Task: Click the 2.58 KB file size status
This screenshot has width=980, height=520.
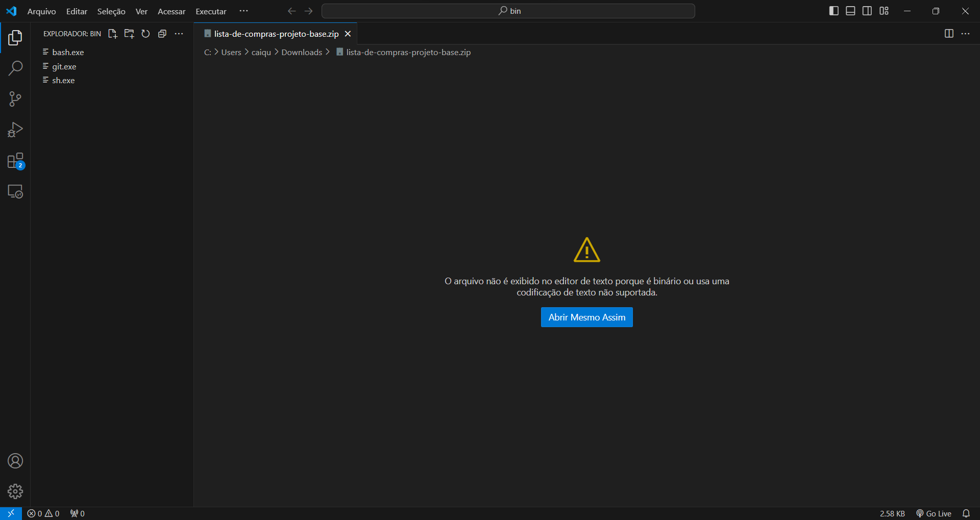Action: [892, 513]
